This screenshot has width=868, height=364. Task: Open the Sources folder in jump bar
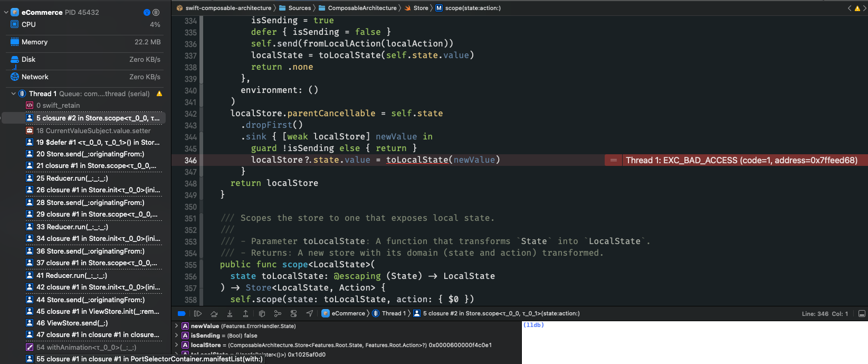pos(295,8)
